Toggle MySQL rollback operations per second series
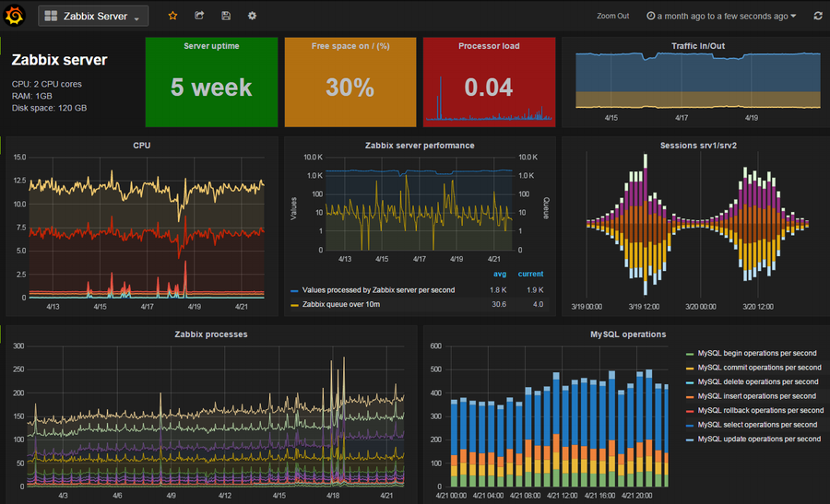The width and height of the screenshot is (830, 504). point(760,410)
